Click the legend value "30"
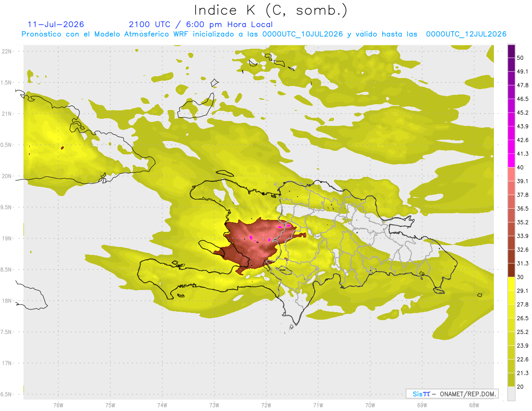Image resolution: width=532 pixels, height=411 pixels. click(x=521, y=277)
